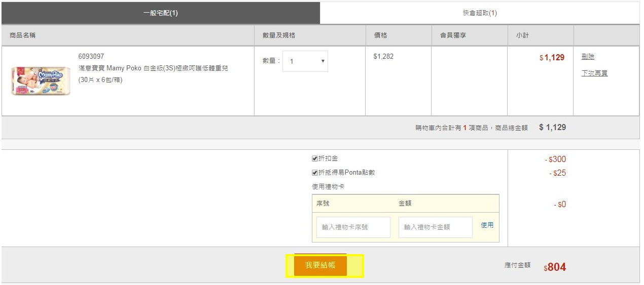The height and width of the screenshot is (285, 644).
Task: Click the 刪除 link for the Mamy Poko item
Action: click(x=588, y=57)
